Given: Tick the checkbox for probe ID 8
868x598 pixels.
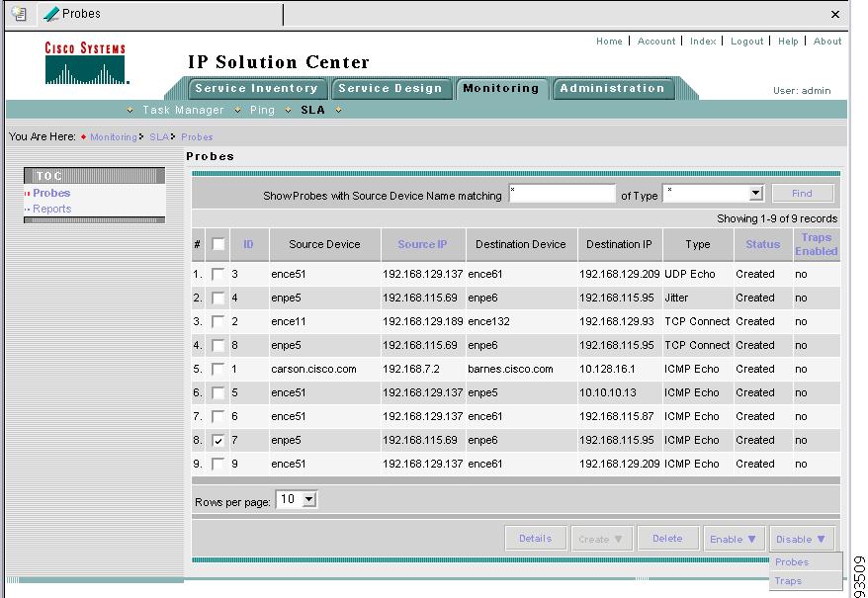Looking at the screenshot, I should [218, 346].
